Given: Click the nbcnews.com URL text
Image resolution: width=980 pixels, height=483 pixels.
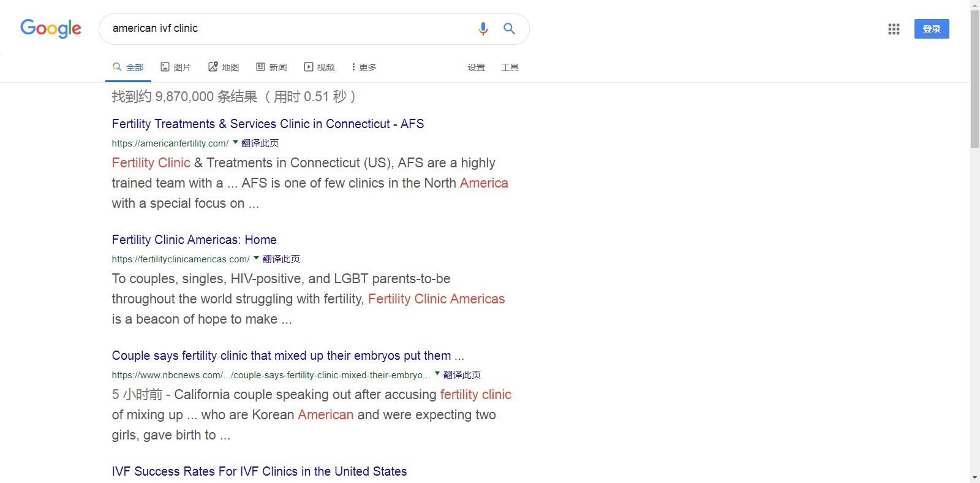Looking at the screenshot, I should 271,375.
